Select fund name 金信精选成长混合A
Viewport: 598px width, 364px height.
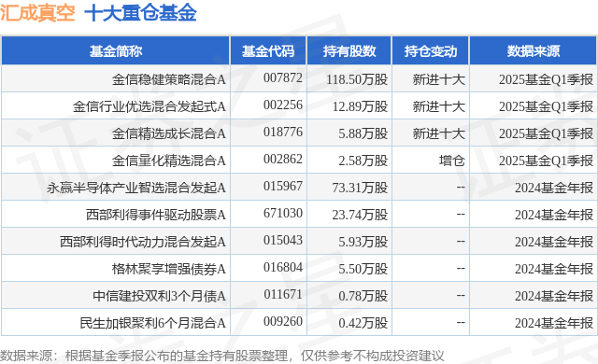tap(168, 133)
